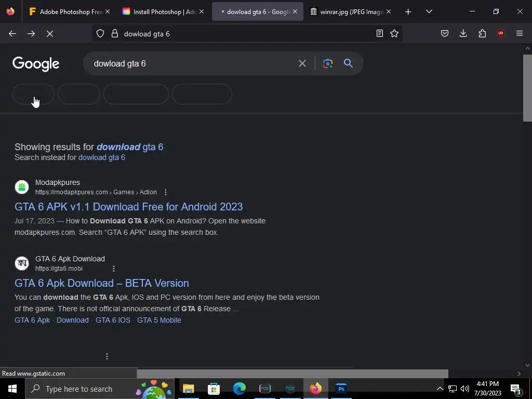Open the Firefox application menu

(519, 34)
